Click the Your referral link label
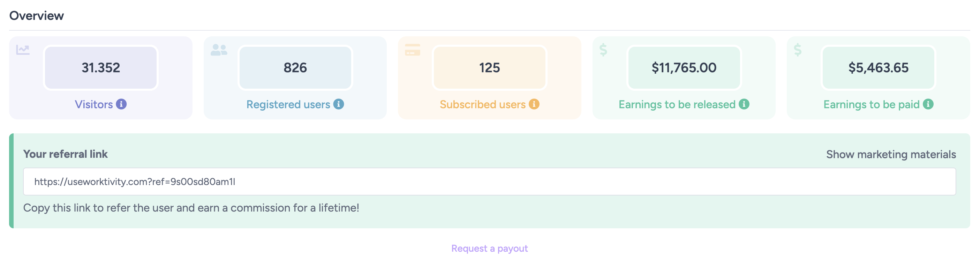The width and height of the screenshot is (980, 266). 66,155
